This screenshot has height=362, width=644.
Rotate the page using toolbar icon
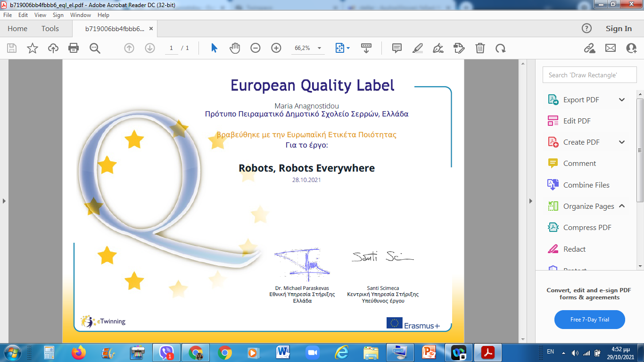(x=500, y=48)
